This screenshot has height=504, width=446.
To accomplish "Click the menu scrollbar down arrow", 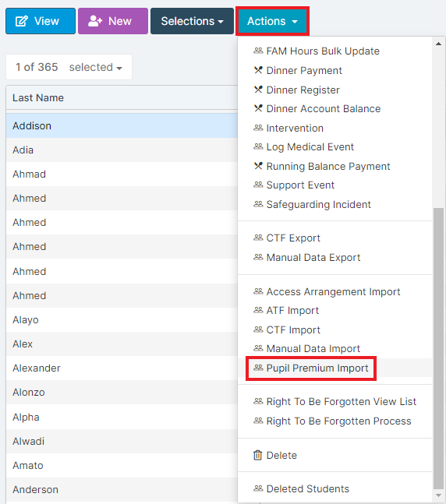I will point(438,495).
